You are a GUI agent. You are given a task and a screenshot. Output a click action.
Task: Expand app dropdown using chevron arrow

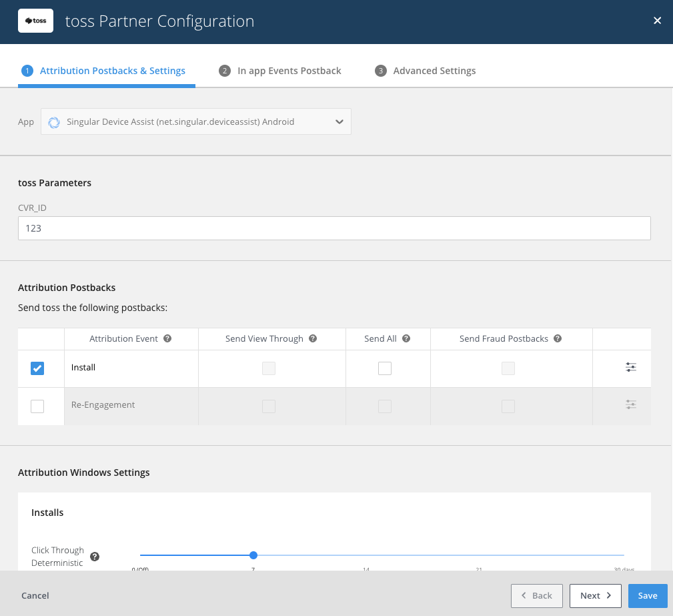[339, 122]
